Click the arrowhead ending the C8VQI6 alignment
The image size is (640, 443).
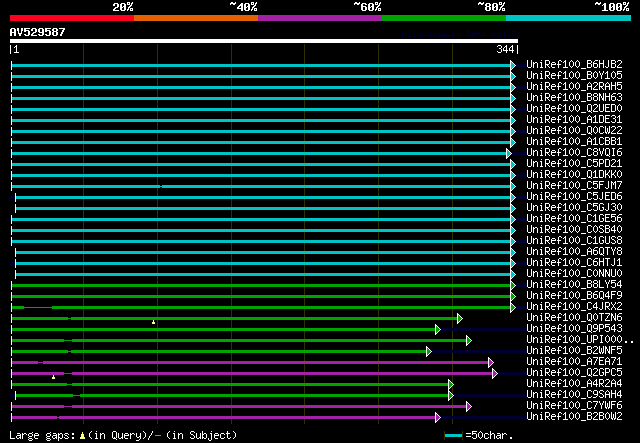pos(509,154)
